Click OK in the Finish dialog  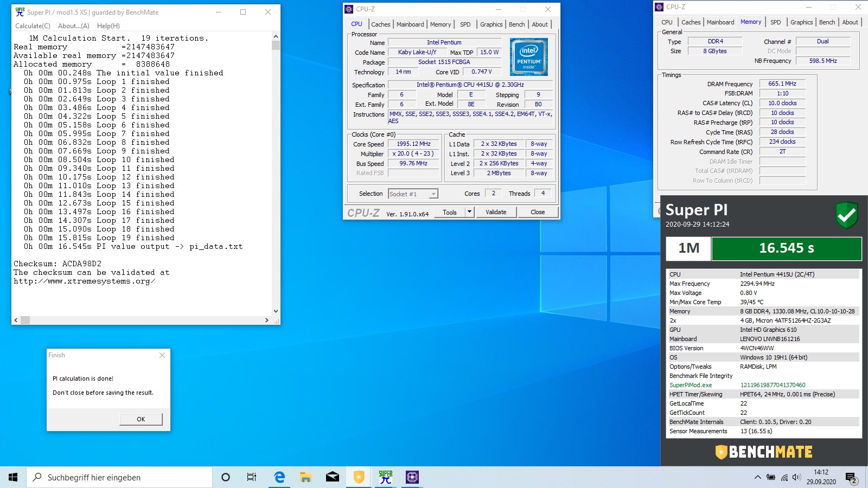pos(141,419)
